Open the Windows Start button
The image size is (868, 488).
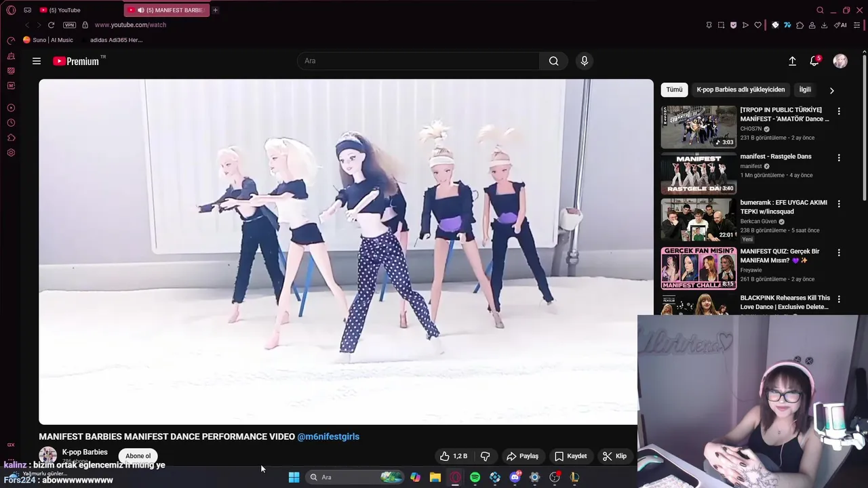(x=294, y=477)
